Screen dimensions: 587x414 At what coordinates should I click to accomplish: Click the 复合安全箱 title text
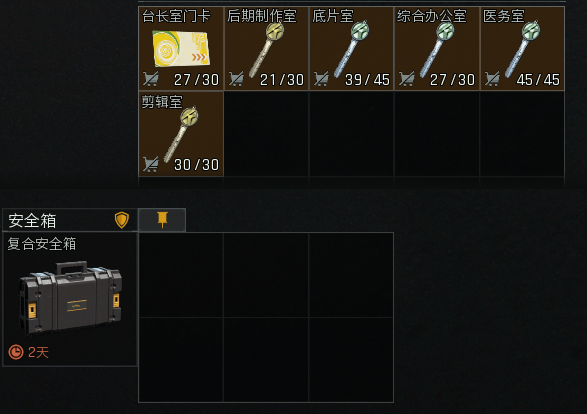point(42,244)
